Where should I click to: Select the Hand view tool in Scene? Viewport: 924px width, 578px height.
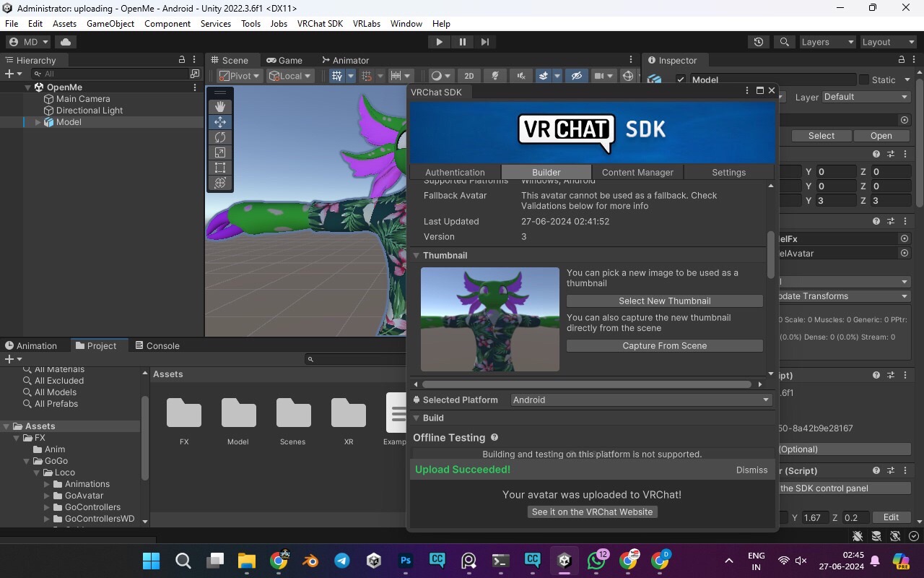point(220,106)
